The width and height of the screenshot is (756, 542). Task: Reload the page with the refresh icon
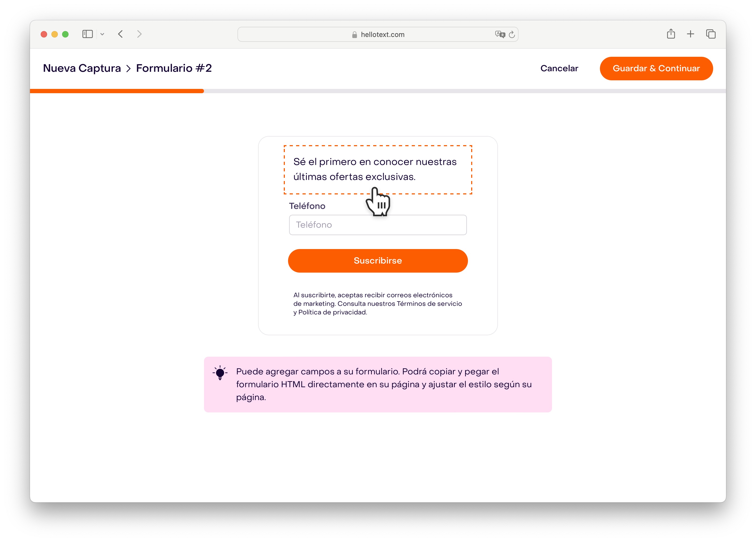[512, 34]
